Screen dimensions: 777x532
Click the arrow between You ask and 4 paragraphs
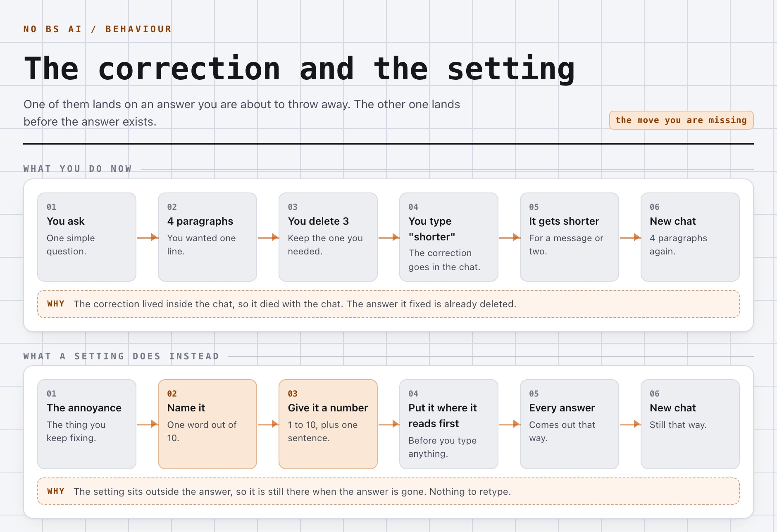point(148,237)
